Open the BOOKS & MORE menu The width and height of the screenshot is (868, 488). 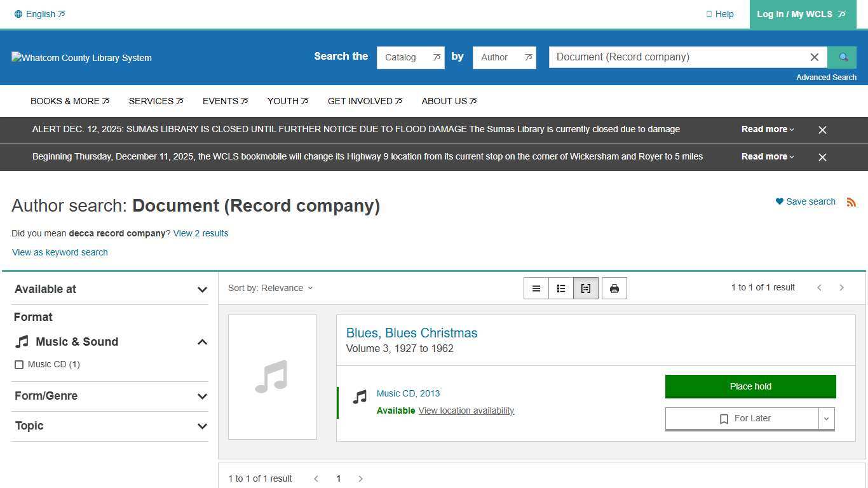click(x=69, y=101)
